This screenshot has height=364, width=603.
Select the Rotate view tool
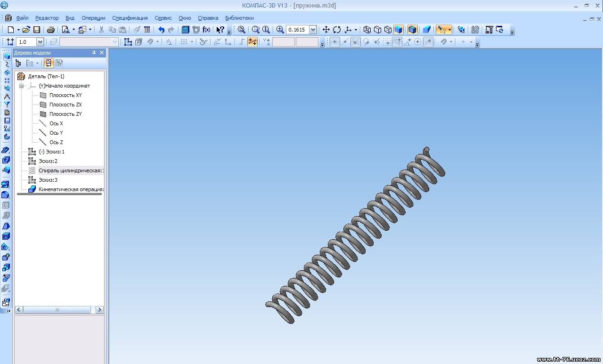click(x=337, y=30)
